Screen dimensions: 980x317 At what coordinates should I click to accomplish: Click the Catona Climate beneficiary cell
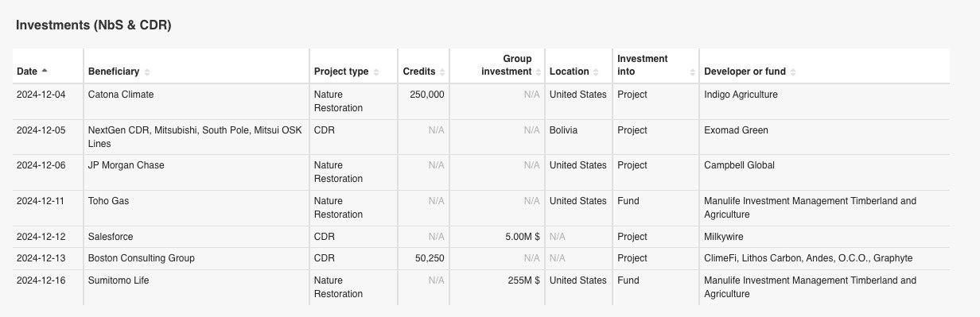(121, 95)
